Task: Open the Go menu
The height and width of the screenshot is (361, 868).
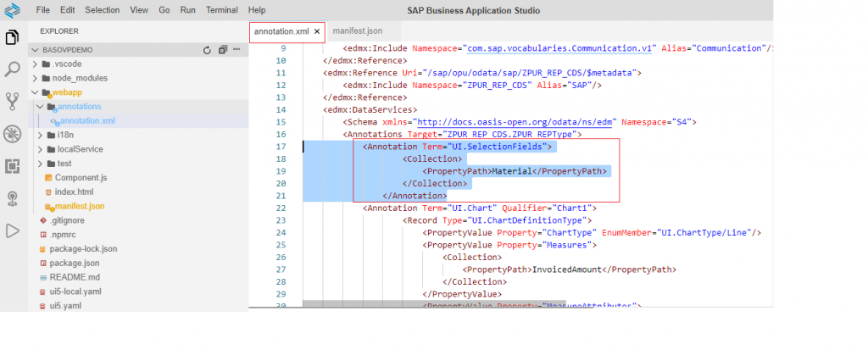Action: (x=164, y=10)
